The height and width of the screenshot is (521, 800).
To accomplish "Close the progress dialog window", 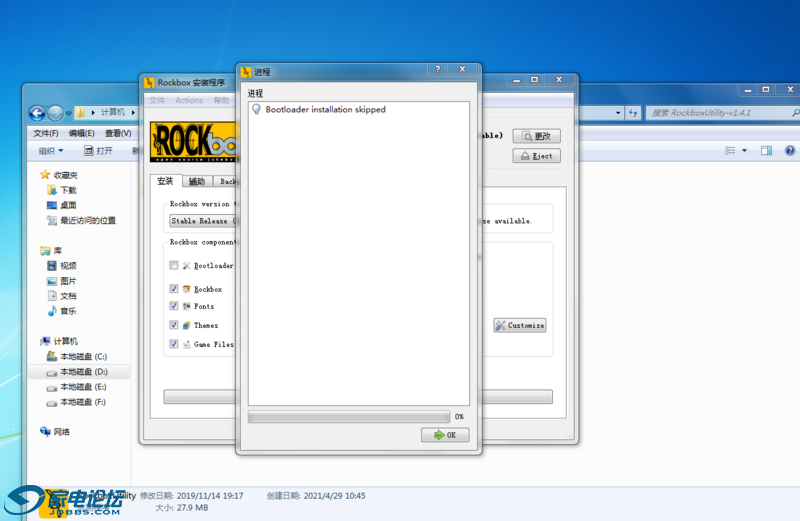I will tap(462, 69).
